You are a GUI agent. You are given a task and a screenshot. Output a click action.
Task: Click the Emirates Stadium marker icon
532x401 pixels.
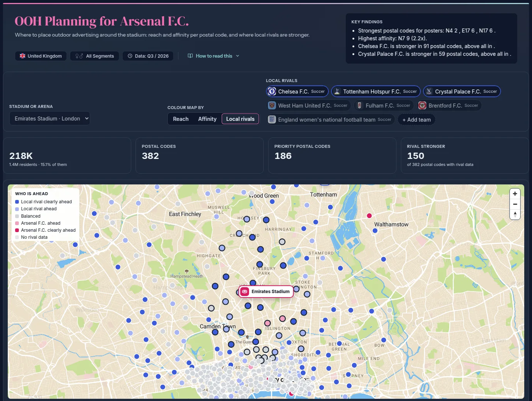click(x=245, y=292)
